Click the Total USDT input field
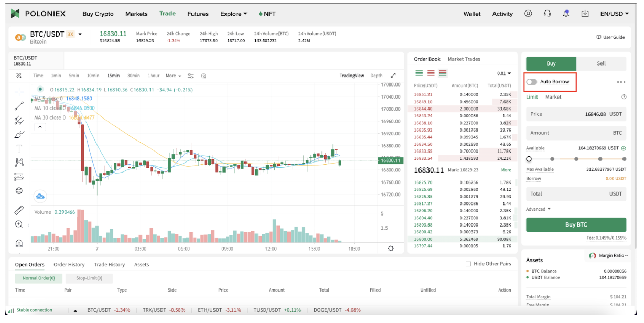This screenshot has width=644, height=323. [576, 193]
